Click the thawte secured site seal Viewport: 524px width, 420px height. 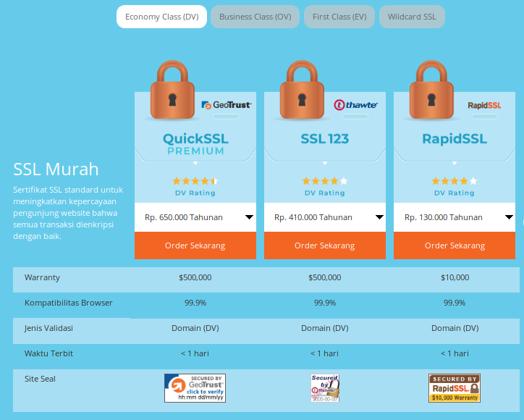[325, 388]
